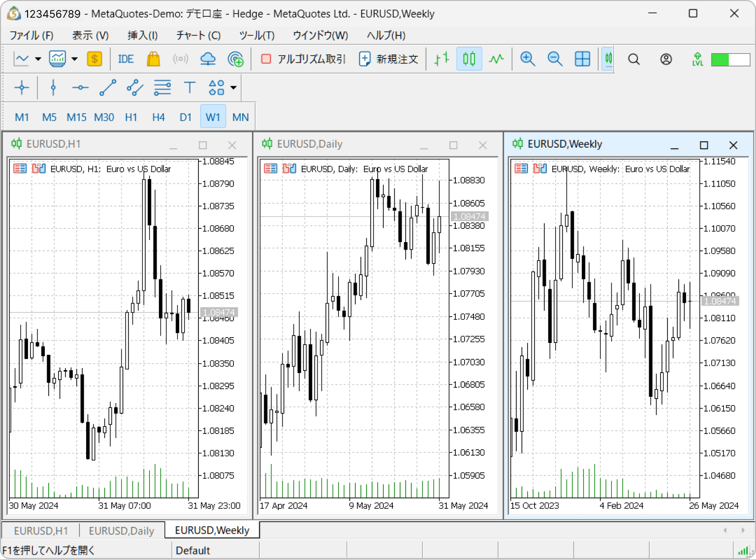Tile chart windows with grid icon
This screenshot has height=559, width=756.
coord(582,59)
